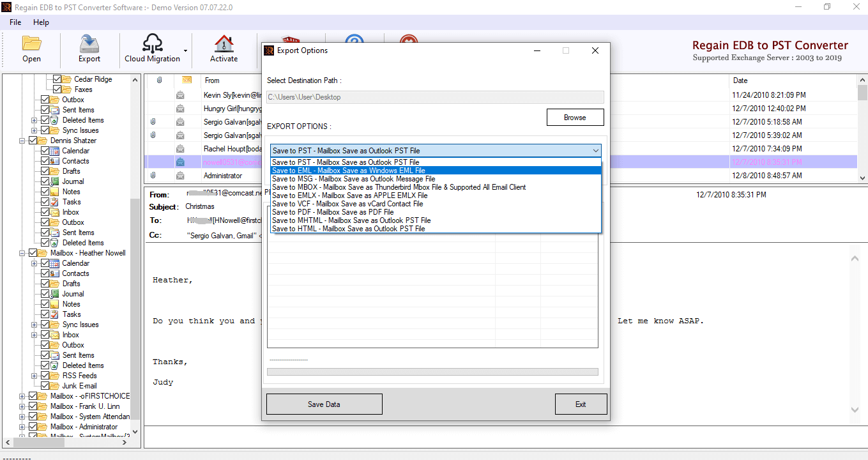Click the envelope icon in the Rachel Houpt row

181,149
